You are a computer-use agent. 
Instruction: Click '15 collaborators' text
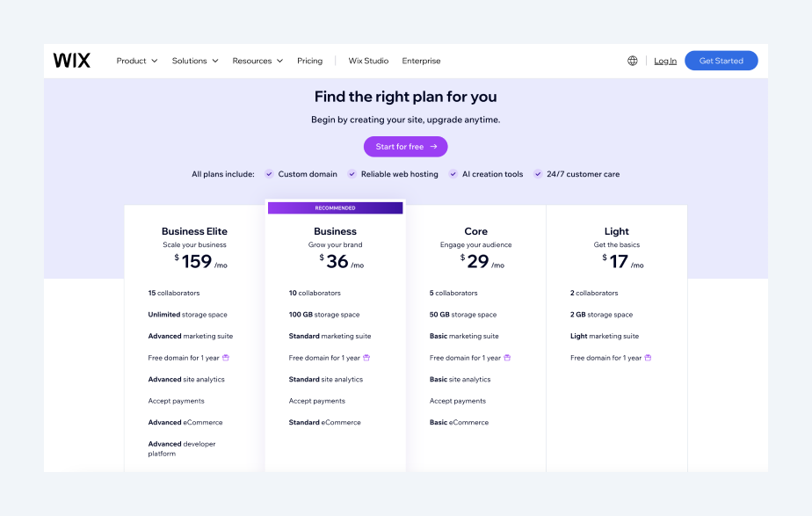coord(173,293)
